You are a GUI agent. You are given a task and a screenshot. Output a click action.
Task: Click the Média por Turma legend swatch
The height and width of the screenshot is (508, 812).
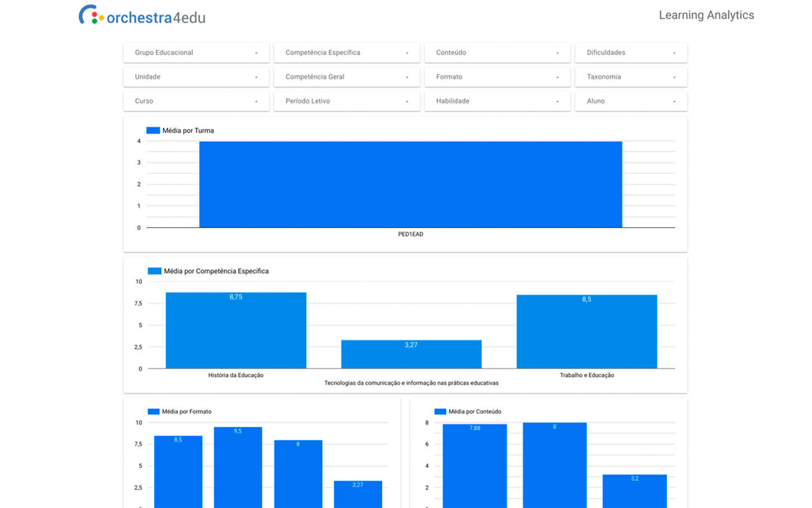(153, 130)
